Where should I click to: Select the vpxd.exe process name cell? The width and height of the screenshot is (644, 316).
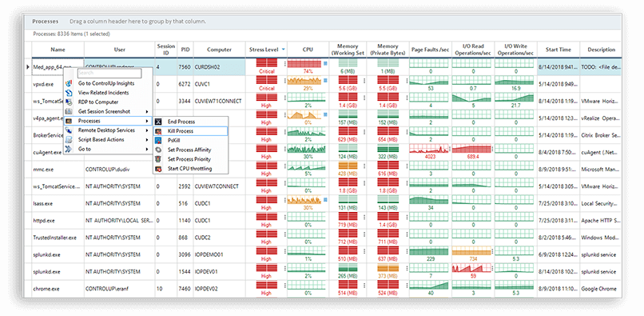click(58, 84)
